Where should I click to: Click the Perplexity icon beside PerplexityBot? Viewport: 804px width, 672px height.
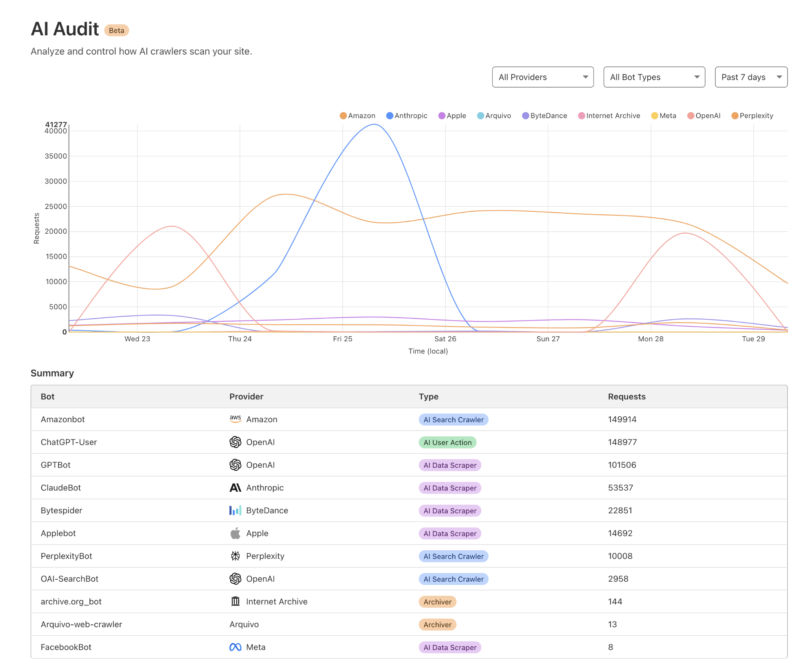(235, 556)
